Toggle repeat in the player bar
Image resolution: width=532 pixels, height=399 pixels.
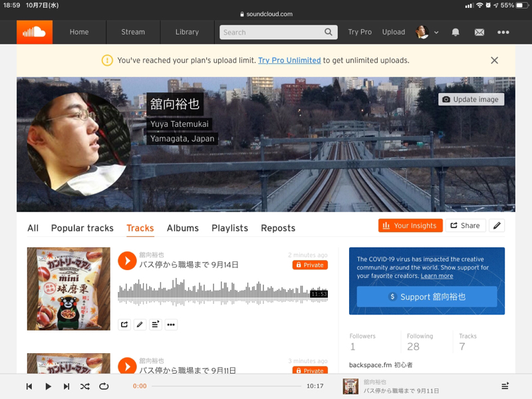click(104, 386)
